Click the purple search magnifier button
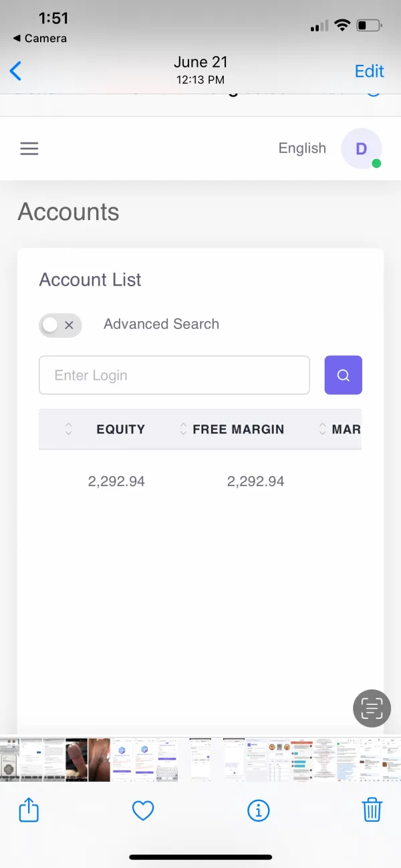Viewport: 401px width, 868px height. pyautogui.click(x=343, y=375)
